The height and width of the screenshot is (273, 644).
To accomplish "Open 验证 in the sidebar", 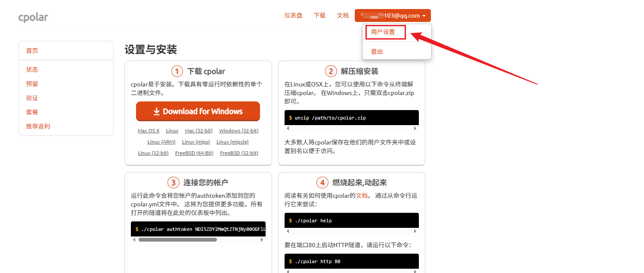I will [32, 98].
